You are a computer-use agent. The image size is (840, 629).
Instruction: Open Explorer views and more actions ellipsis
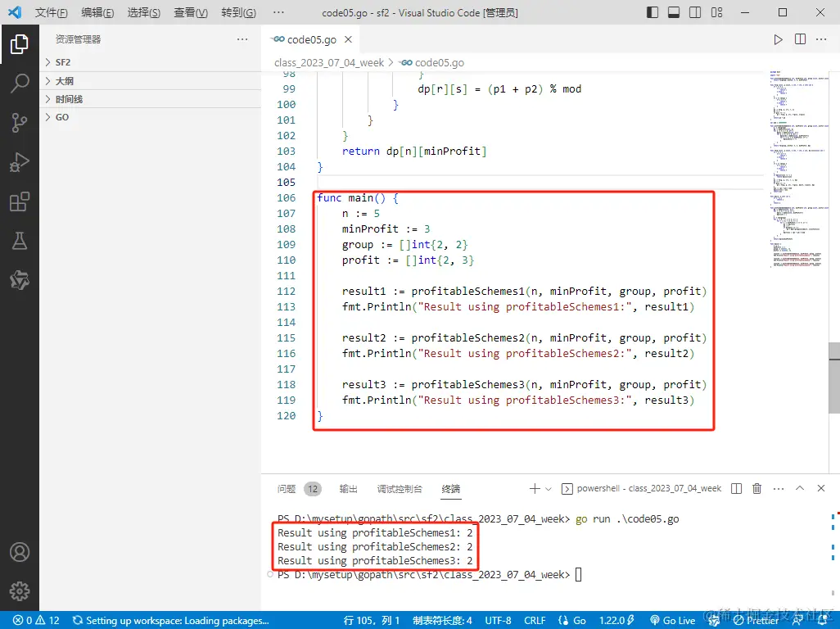pyautogui.click(x=242, y=39)
